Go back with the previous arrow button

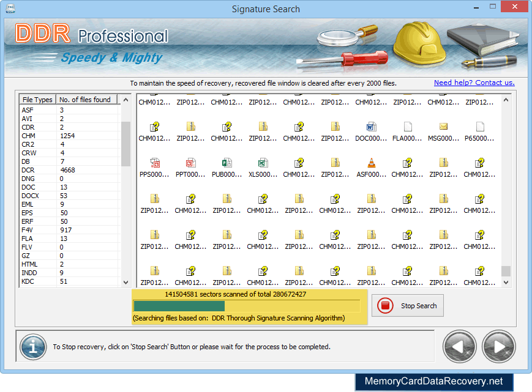[459, 346]
